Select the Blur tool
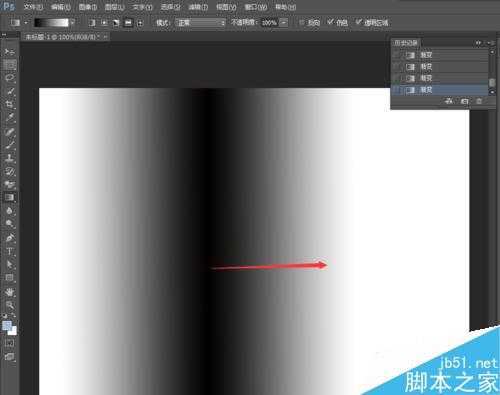This screenshot has height=395, width=500. point(10,211)
